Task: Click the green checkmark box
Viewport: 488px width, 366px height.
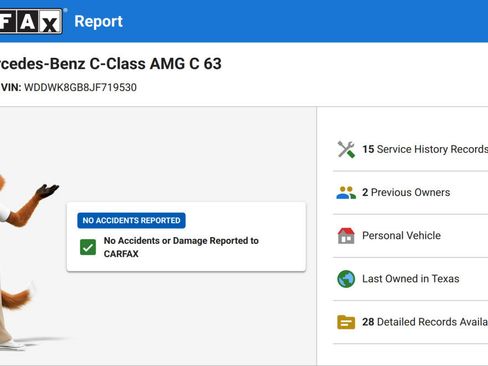Action: [88, 247]
